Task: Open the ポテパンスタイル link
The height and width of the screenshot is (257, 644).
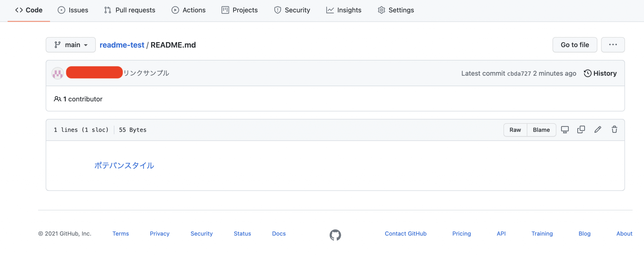Action: pos(124,166)
